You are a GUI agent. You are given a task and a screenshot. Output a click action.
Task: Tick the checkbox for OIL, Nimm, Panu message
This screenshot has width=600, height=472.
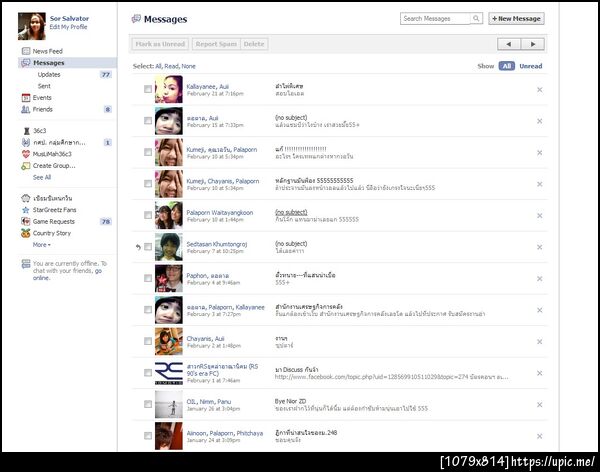click(x=148, y=404)
